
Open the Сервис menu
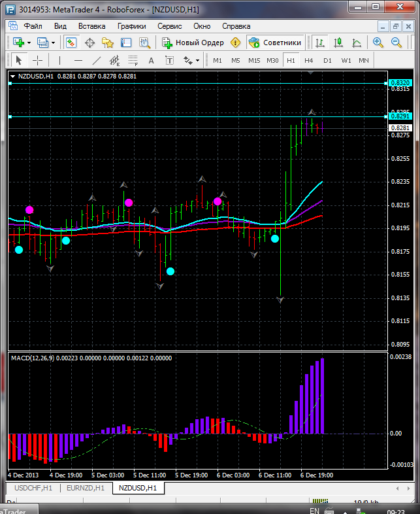[x=170, y=26]
